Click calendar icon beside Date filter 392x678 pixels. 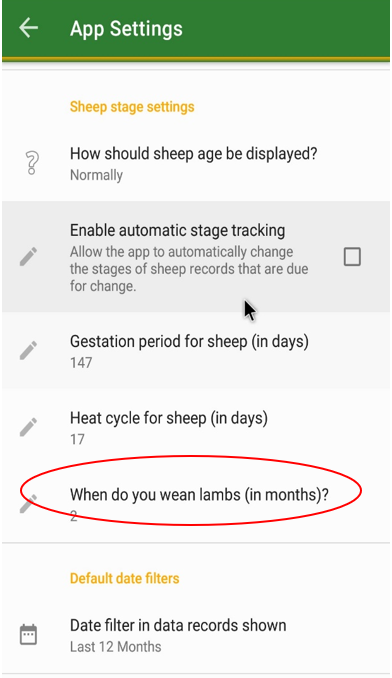tap(29, 635)
